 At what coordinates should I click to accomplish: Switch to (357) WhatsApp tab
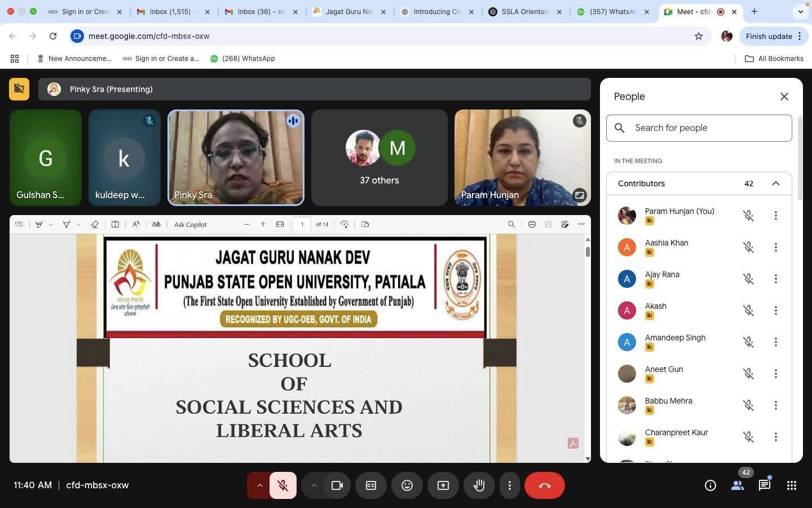613,11
